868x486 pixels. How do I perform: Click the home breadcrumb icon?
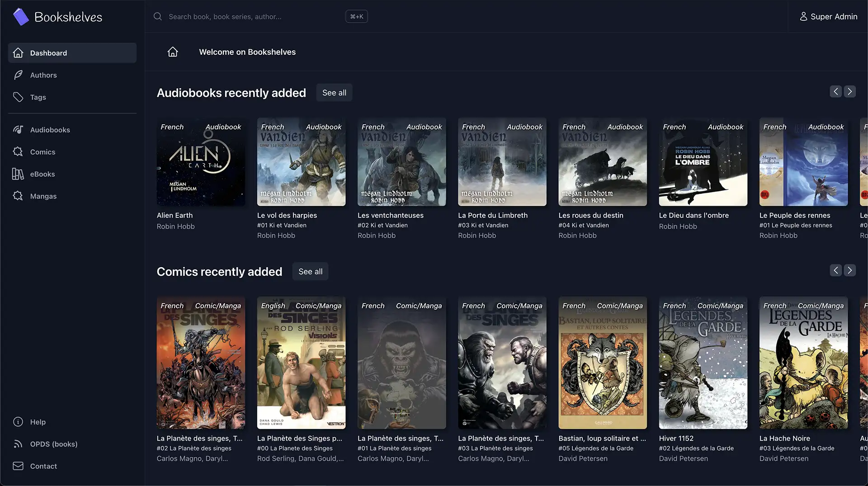pyautogui.click(x=173, y=52)
